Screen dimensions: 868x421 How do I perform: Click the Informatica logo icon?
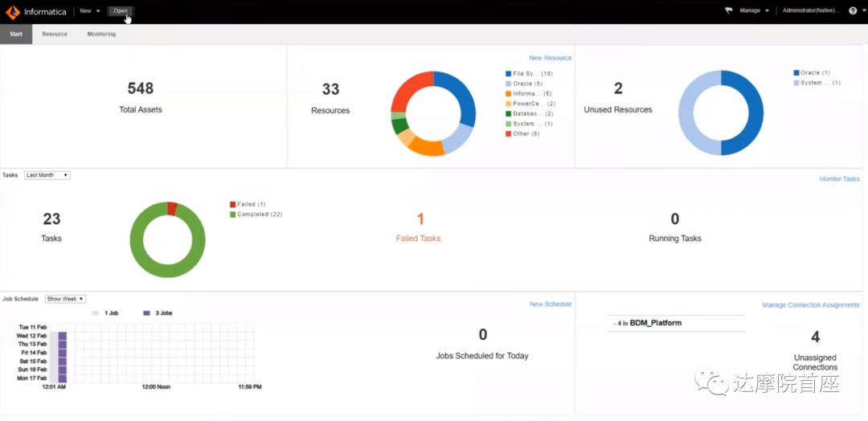[x=12, y=11]
